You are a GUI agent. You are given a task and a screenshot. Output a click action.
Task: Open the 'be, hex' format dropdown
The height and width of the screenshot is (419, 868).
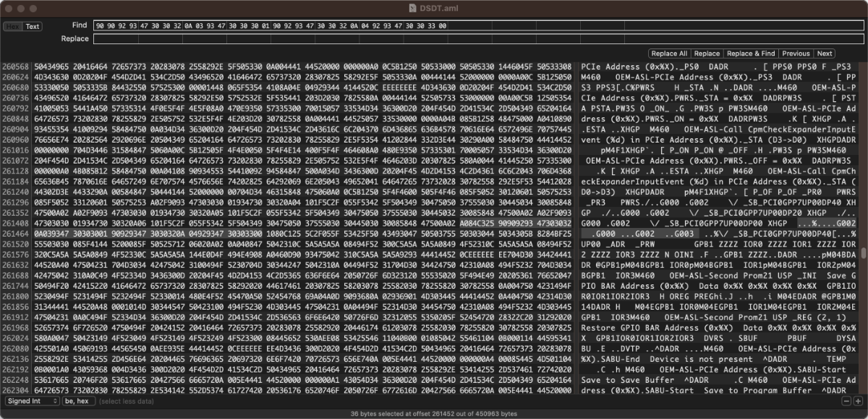pos(78,400)
